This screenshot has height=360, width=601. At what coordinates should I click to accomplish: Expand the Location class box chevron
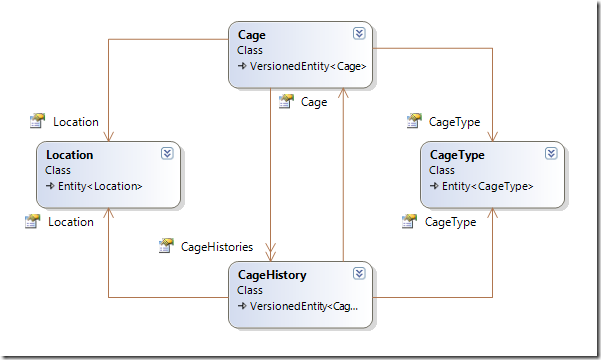point(167,154)
